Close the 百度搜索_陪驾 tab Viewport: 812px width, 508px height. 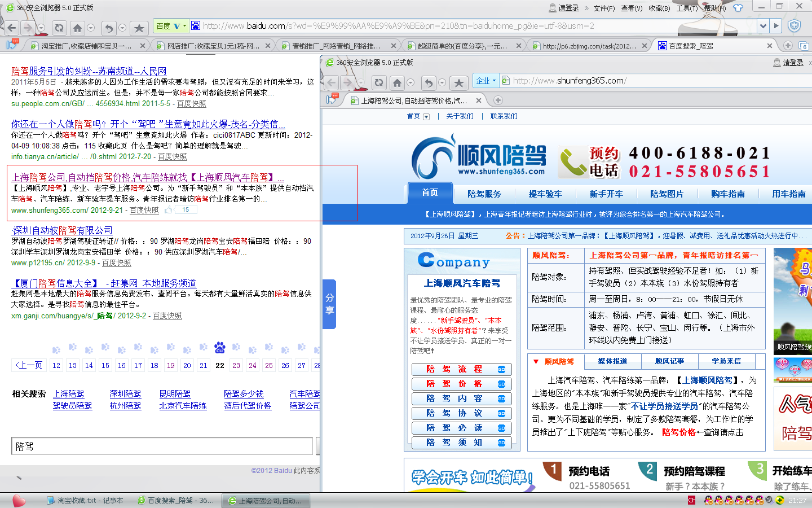click(770, 46)
